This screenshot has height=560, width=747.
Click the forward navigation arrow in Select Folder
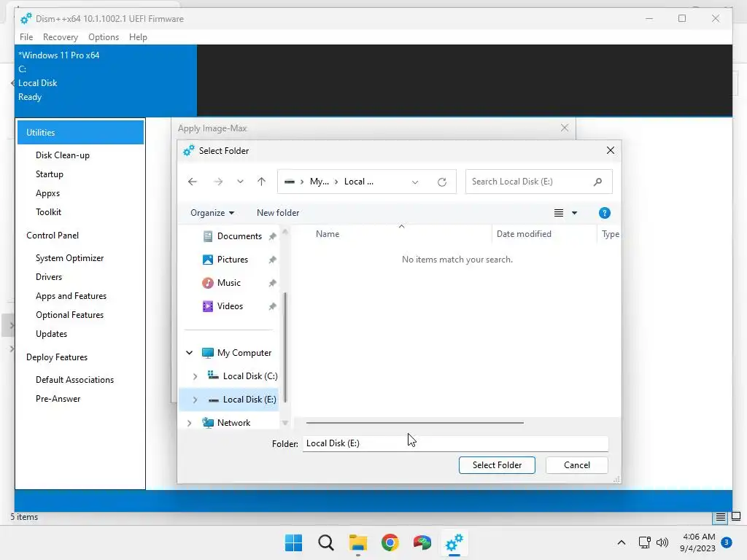(x=218, y=182)
